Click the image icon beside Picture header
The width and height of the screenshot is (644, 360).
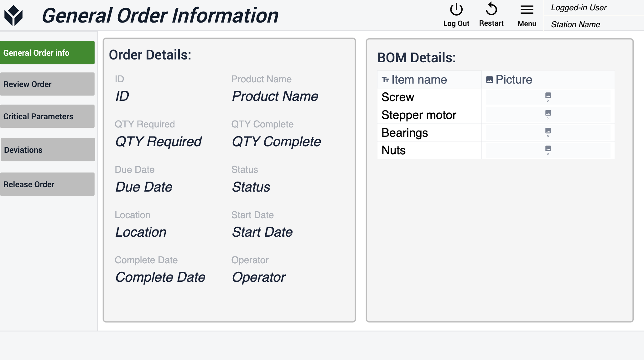489,80
